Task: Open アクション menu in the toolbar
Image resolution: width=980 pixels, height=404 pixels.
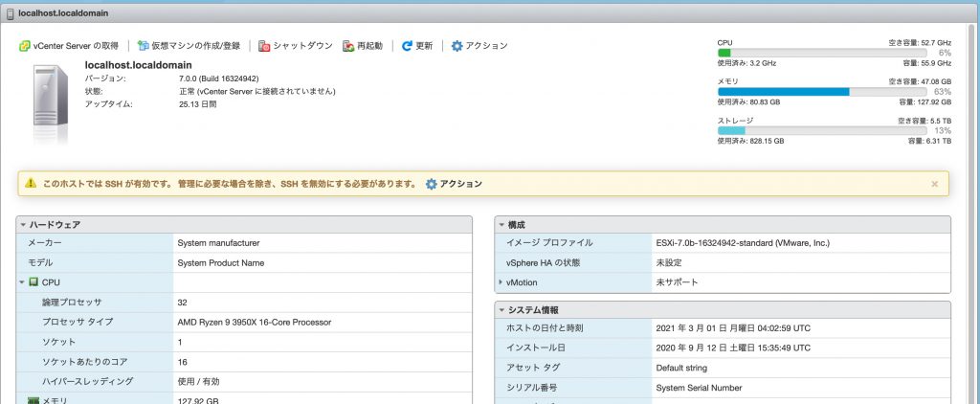Action: [x=486, y=46]
